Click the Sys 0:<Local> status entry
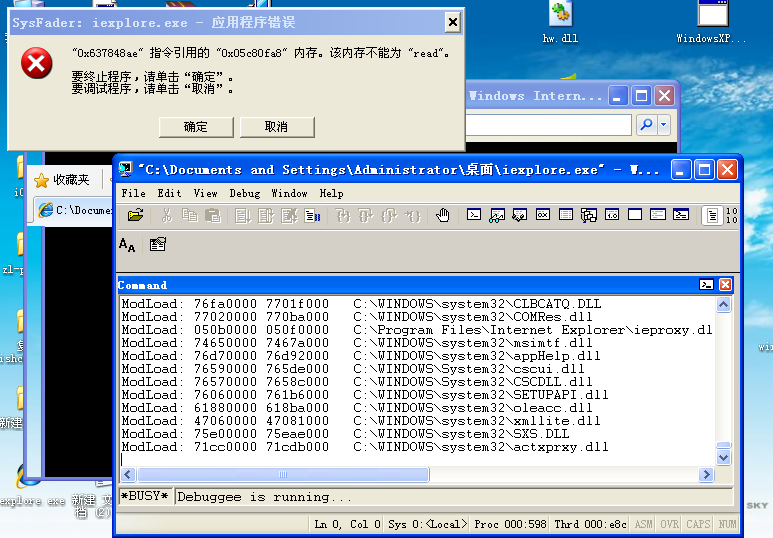Image resolution: width=773 pixels, height=538 pixels. (427, 524)
